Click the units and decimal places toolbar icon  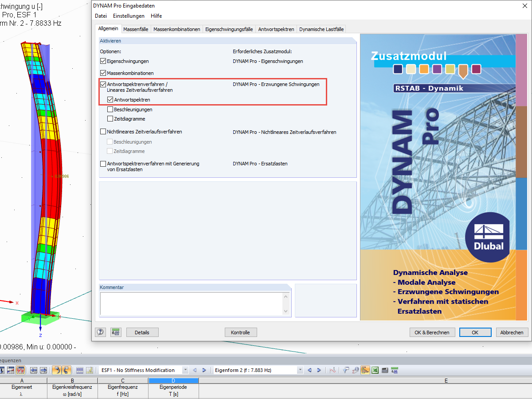[394, 370]
